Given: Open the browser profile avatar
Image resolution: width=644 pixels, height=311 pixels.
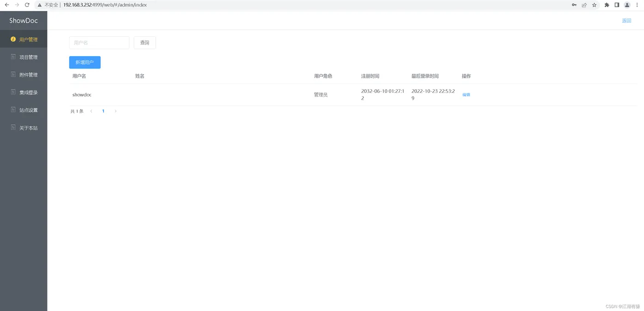Looking at the screenshot, I should pos(627,5).
